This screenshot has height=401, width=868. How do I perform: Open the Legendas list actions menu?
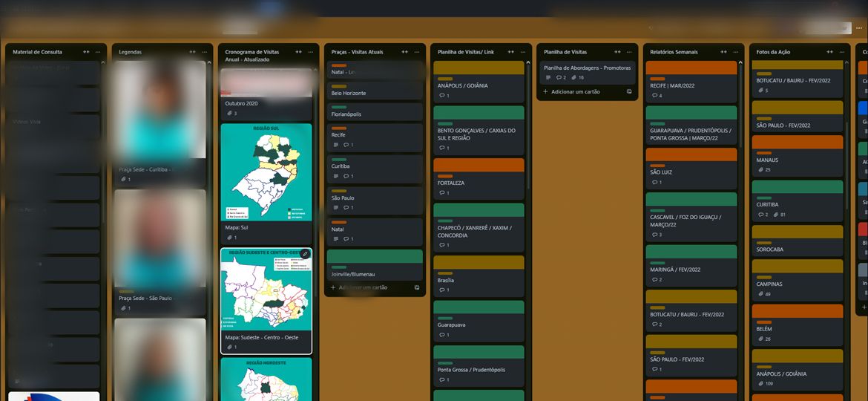pyautogui.click(x=203, y=52)
